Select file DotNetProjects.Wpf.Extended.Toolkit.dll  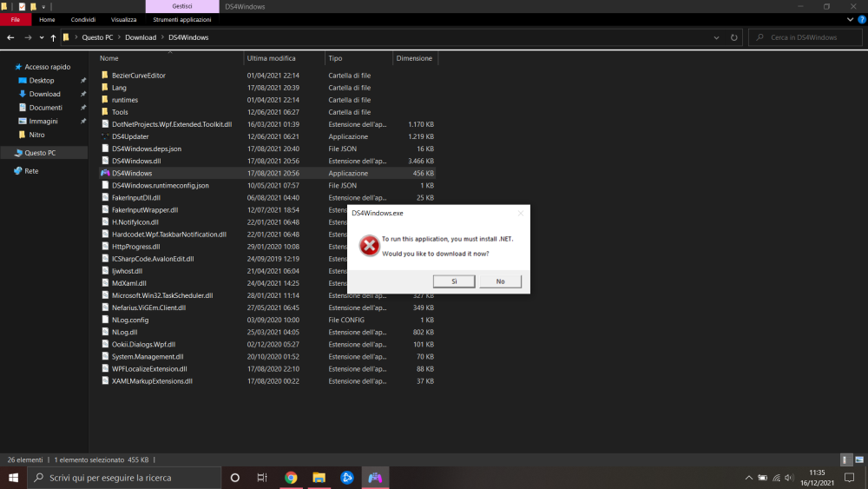(x=172, y=124)
